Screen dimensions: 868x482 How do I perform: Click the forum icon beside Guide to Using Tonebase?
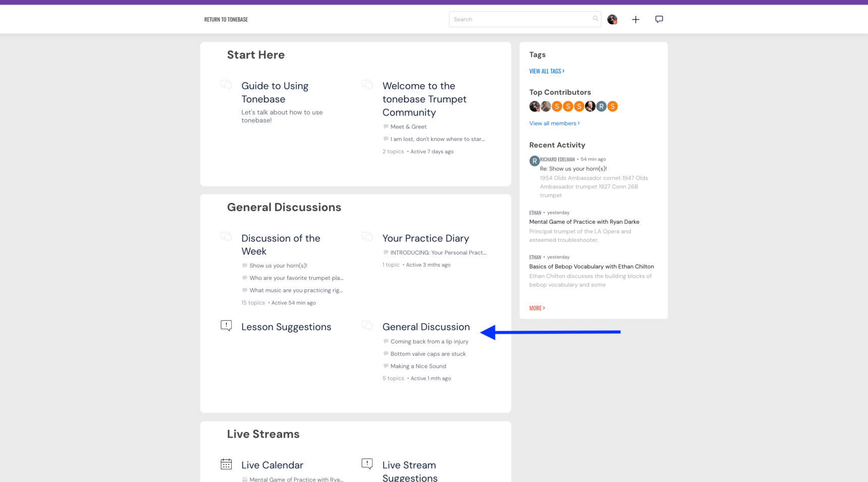[226, 85]
